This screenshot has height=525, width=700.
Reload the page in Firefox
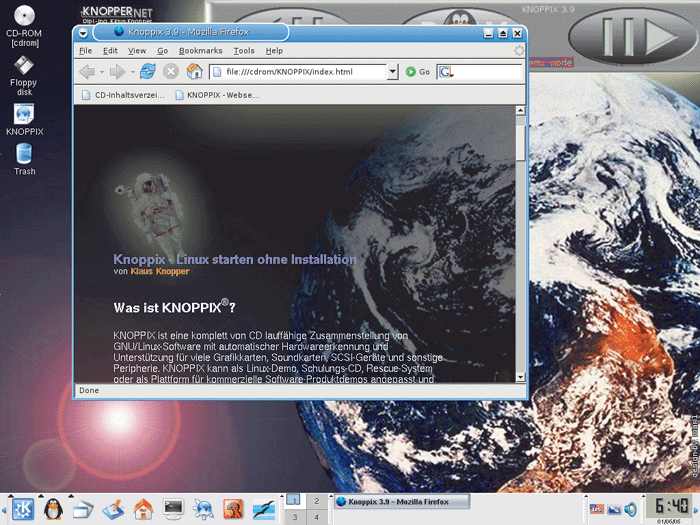coord(148,71)
